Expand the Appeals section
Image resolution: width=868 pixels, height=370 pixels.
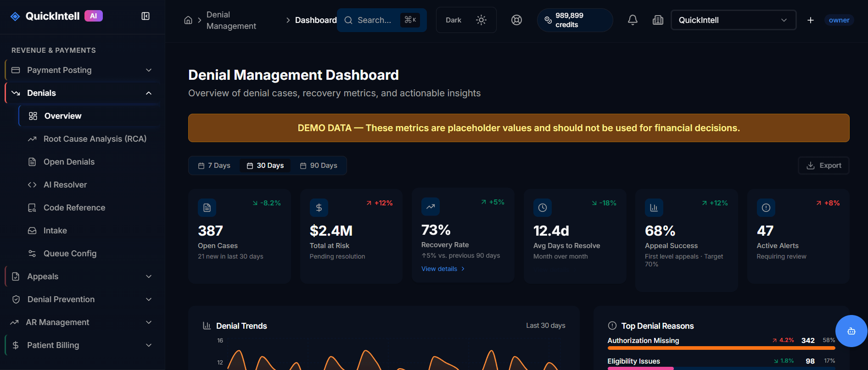(x=83, y=276)
